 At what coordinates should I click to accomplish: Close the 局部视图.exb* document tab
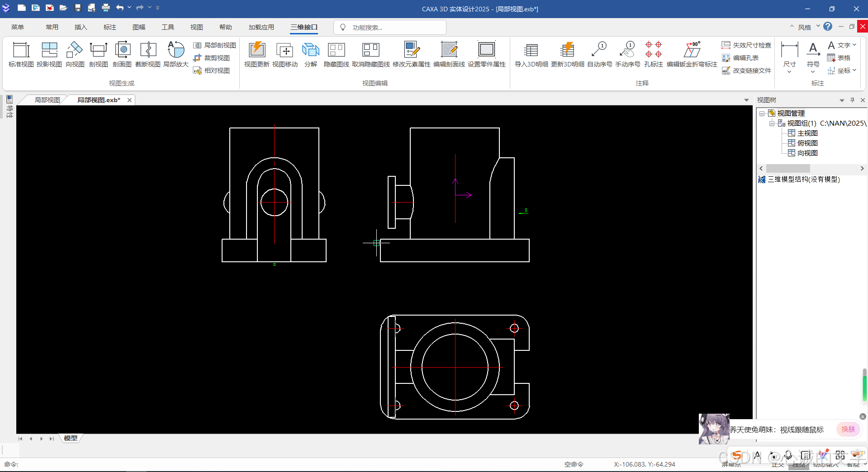[x=129, y=100]
